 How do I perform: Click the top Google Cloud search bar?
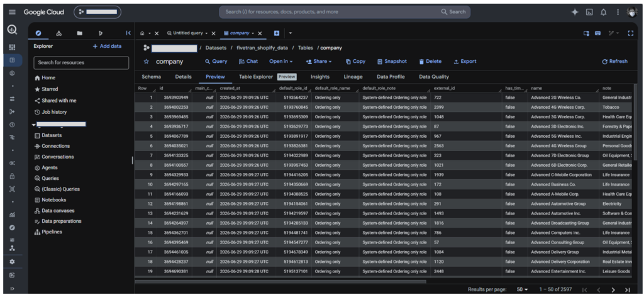point(345,12)
